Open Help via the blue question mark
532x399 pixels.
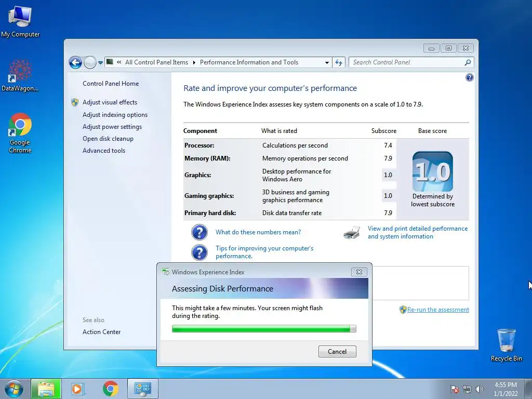[469, 78]
